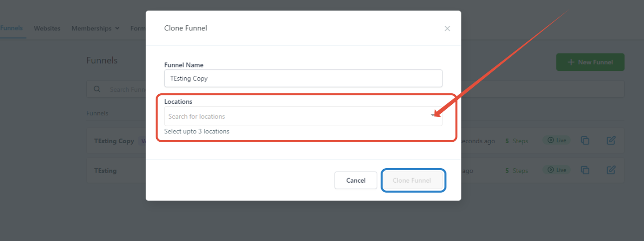Expand the Memberships menu
The width and height of the screenshot is (644, 241).
coord(95,28)
